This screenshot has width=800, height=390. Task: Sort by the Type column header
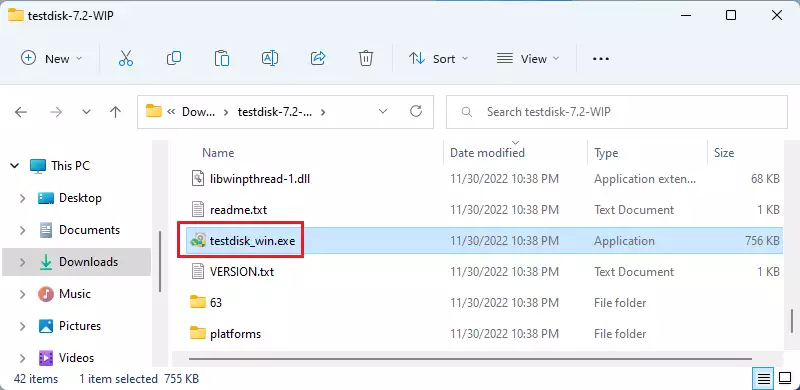coord(606,153)
